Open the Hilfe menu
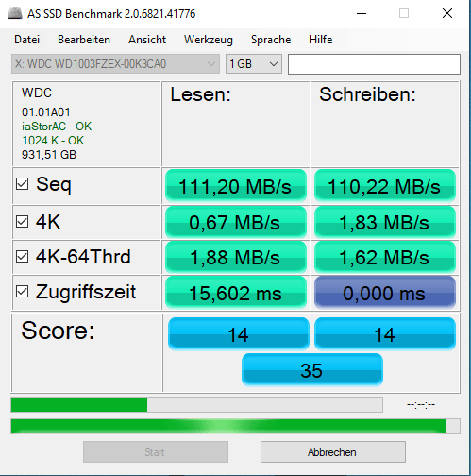This screenshot has width=471, height=476. pos(321,40)
